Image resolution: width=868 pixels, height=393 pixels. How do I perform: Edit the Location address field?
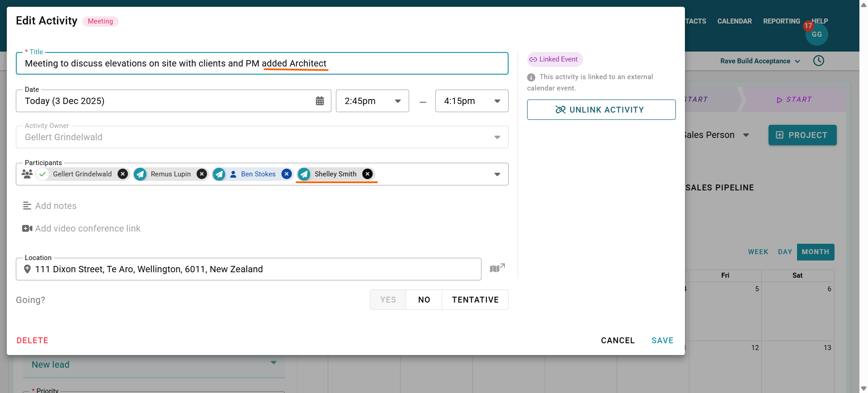pyautogui.click(x=249, y=269)
